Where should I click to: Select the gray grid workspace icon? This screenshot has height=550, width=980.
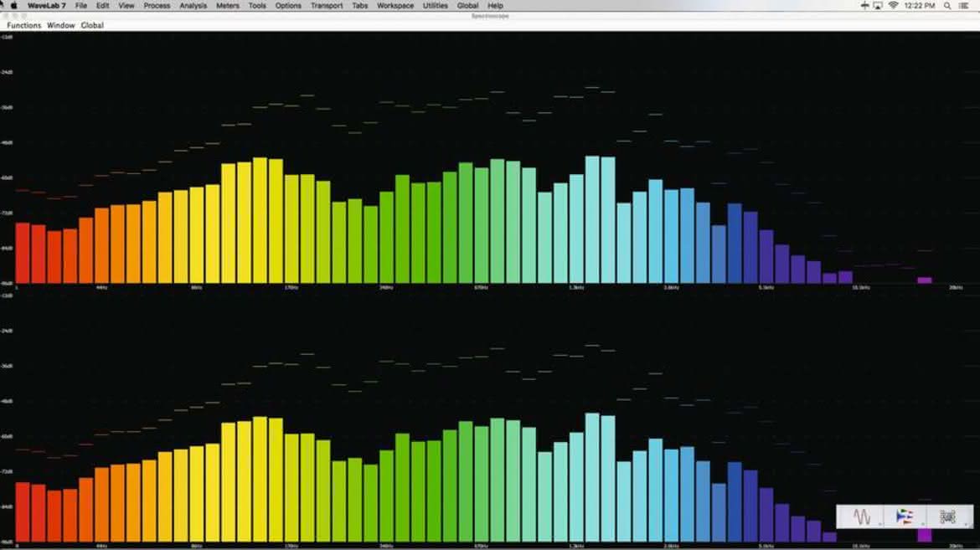tap(947, 517)
